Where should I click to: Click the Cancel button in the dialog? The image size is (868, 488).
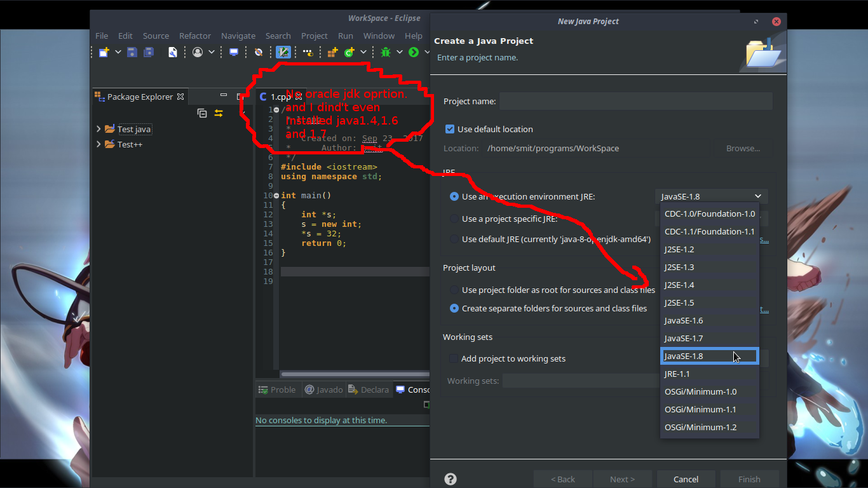tap(686, 479)
